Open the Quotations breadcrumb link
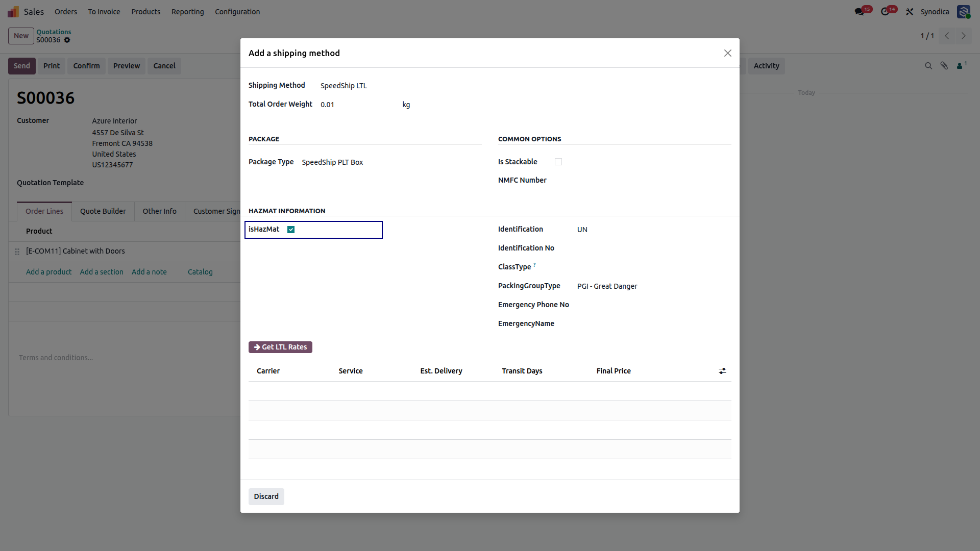 pos(54,32)
